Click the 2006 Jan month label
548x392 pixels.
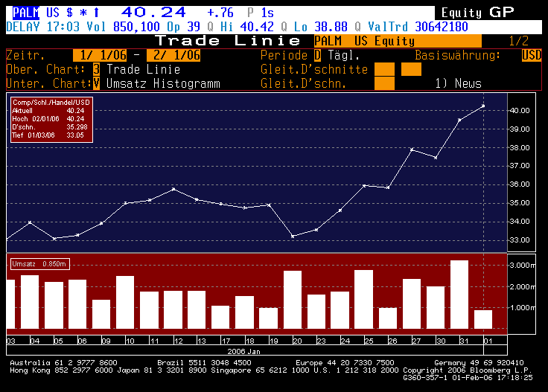(x=244, y=351)
